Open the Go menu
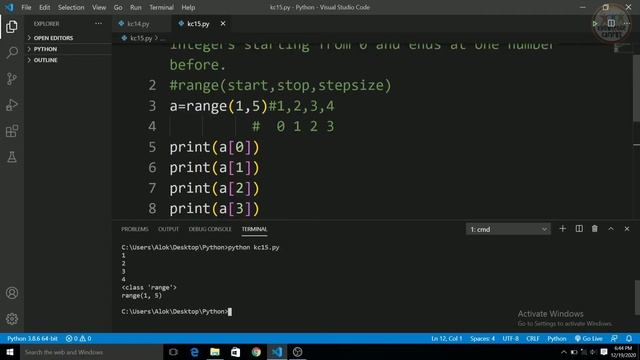Screen dimensions: 640x360 118,7
